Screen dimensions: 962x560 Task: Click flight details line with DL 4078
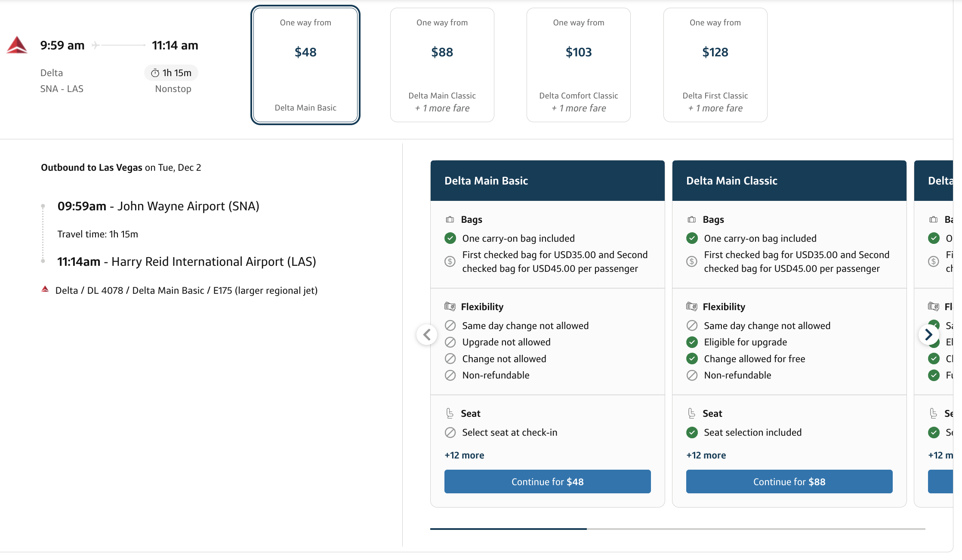(186, 291)
